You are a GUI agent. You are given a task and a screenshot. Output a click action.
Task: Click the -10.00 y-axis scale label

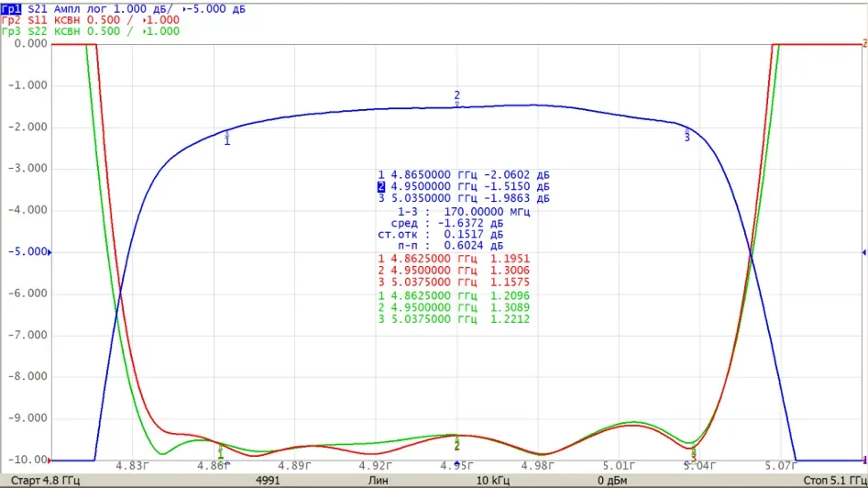tap(27, 460)
